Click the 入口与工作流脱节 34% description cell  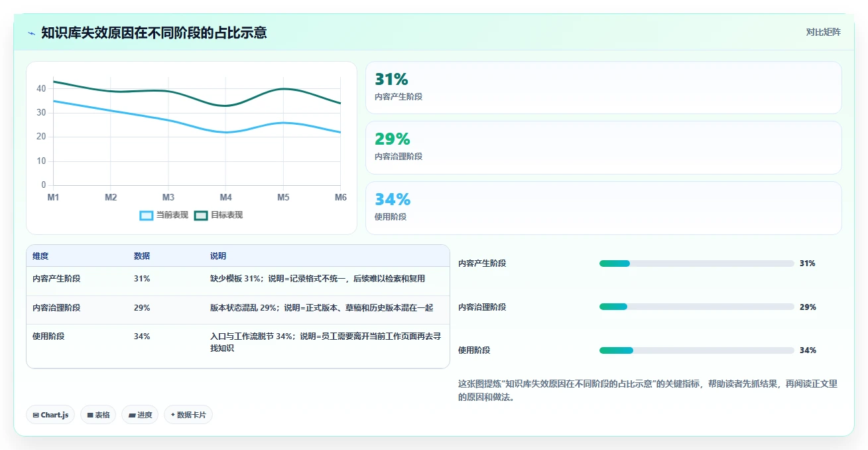coord(326,342)
